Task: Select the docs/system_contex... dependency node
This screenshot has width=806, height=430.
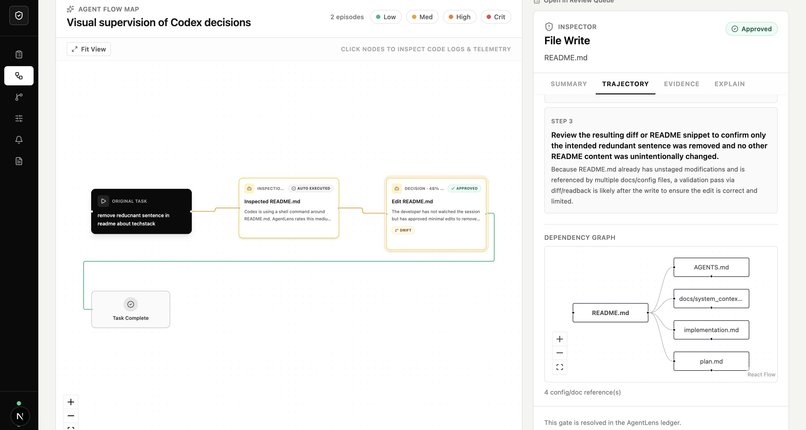Action: [x=711, y=298]
